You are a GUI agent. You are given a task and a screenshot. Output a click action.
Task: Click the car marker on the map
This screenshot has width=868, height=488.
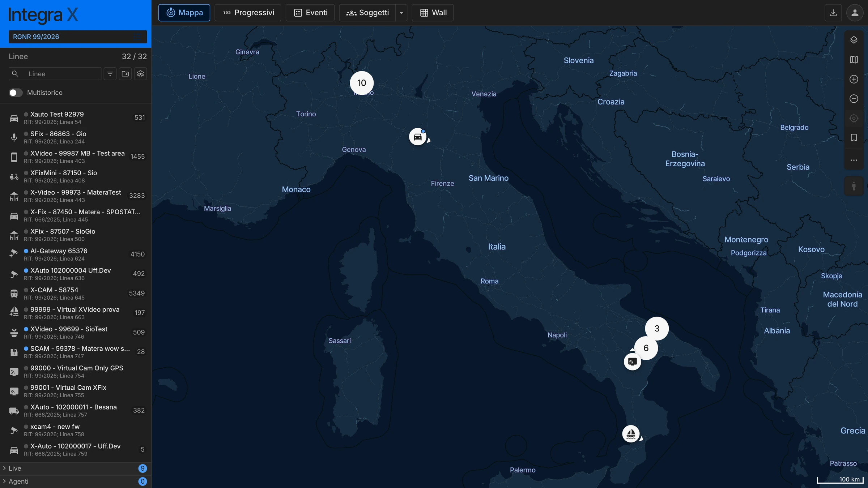point(418,137)
